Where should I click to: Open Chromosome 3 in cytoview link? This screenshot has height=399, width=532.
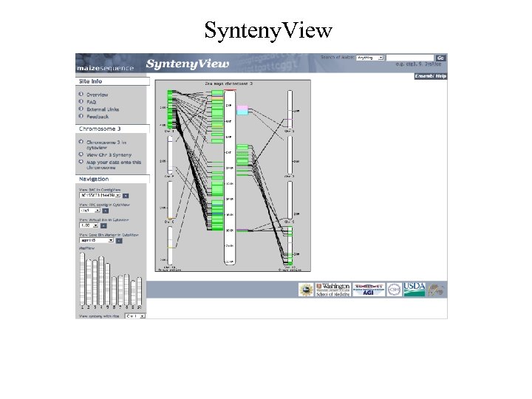click(x=106, y=145)
